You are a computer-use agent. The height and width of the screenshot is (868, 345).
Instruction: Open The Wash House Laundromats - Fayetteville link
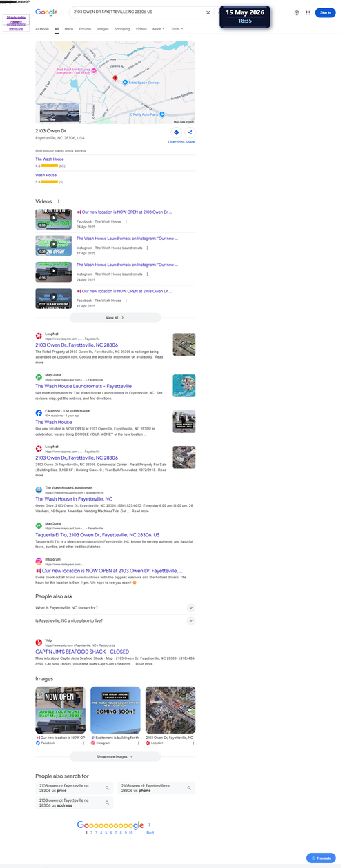click(84, 386)
